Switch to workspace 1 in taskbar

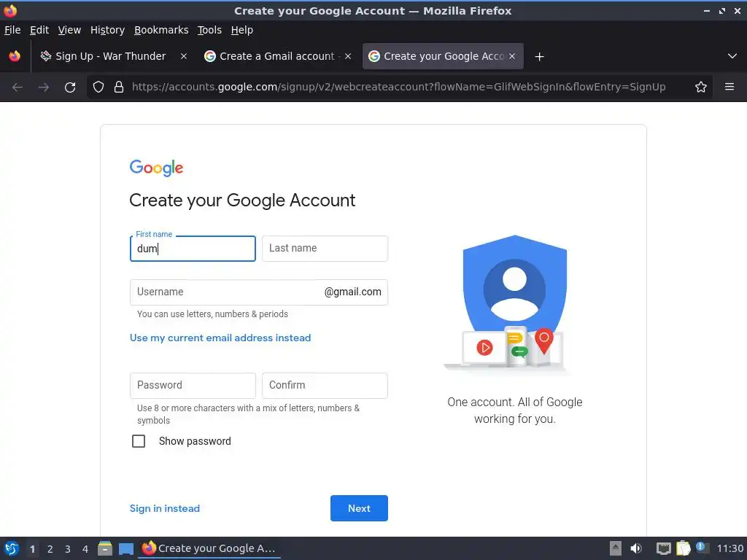pos(32,549)
